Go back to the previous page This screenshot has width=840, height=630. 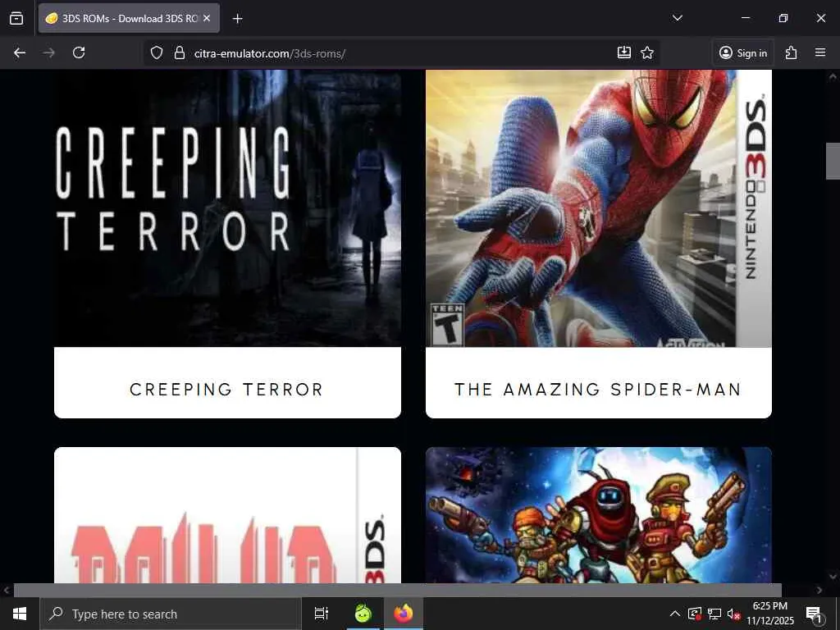(x=20, y=52)
